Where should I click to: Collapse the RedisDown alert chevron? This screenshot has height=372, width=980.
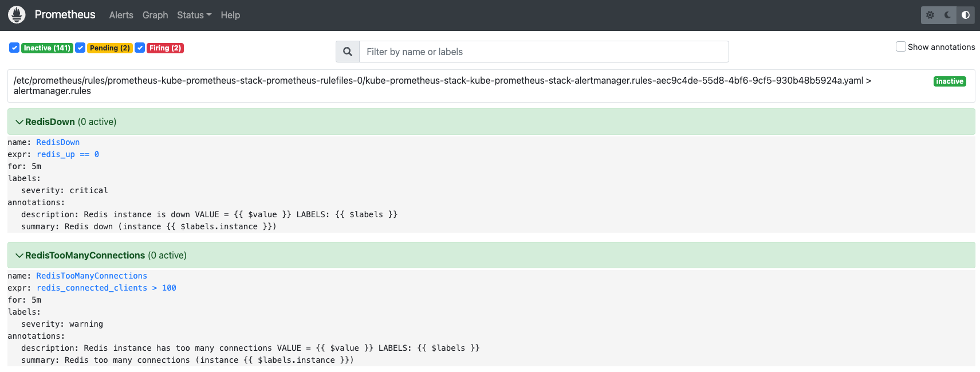19,122
